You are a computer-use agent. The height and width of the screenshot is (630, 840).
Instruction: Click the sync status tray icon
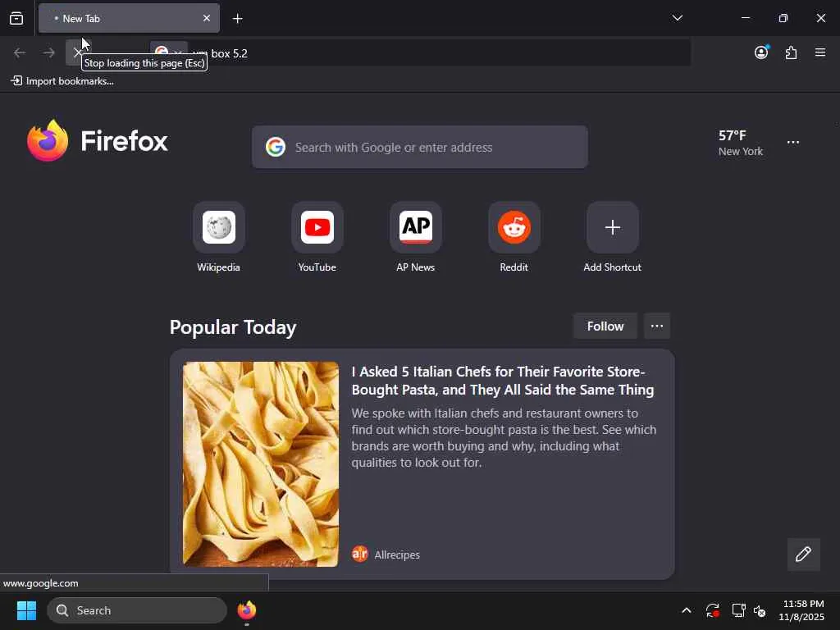click(x=713, y=610)
